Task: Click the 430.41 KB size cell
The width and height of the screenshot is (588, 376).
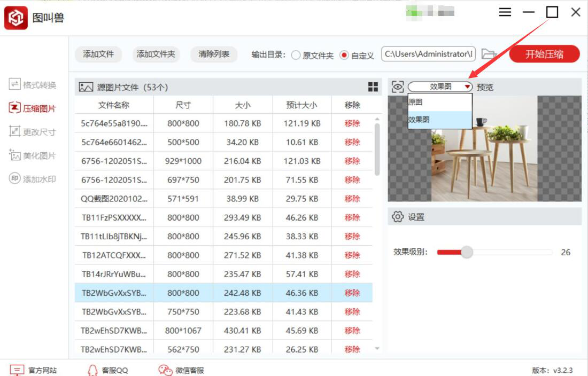Action: 242,330
